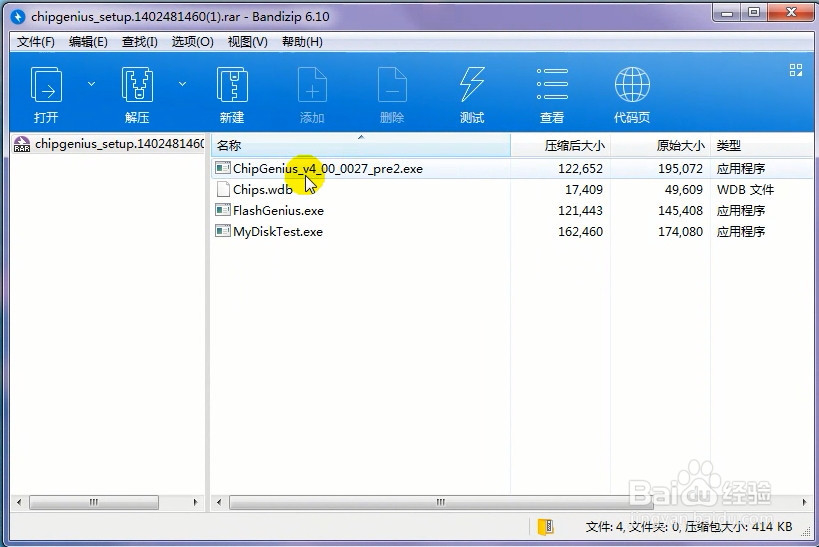Click compressed size 121,443 cell
Viewport: 819px width, 547px height.
pyautogui.click(x=580, y=211)
